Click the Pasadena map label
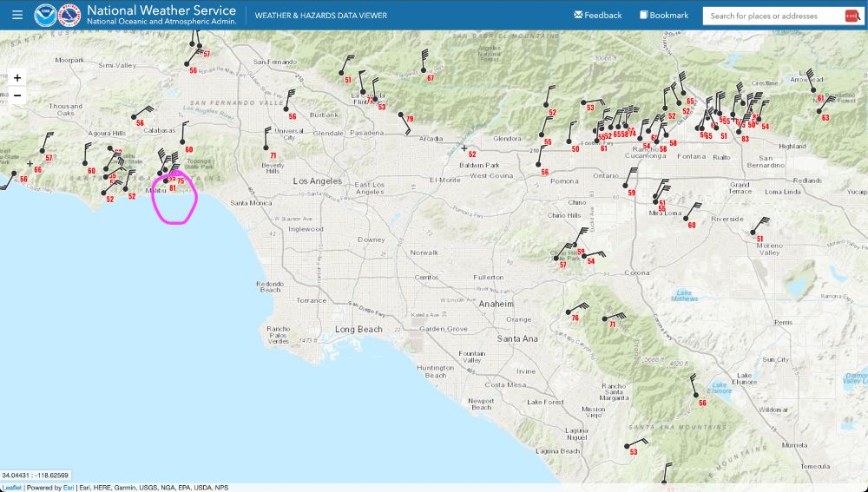868x492 pixels. click(366, 133)
